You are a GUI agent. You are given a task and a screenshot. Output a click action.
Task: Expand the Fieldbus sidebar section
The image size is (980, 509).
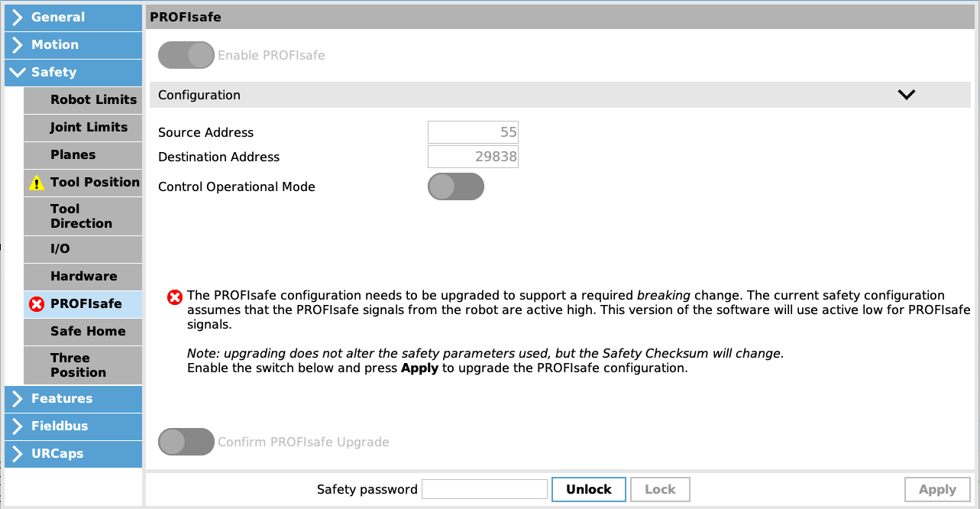pyautogui.click(x=73, y=426)
